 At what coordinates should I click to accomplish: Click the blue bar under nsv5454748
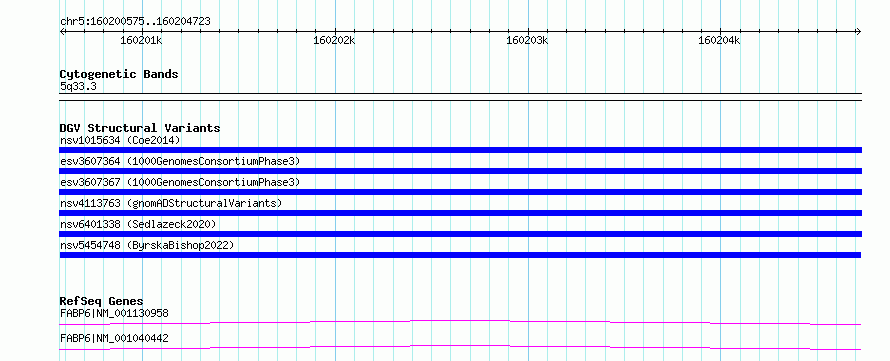(460, 255)
